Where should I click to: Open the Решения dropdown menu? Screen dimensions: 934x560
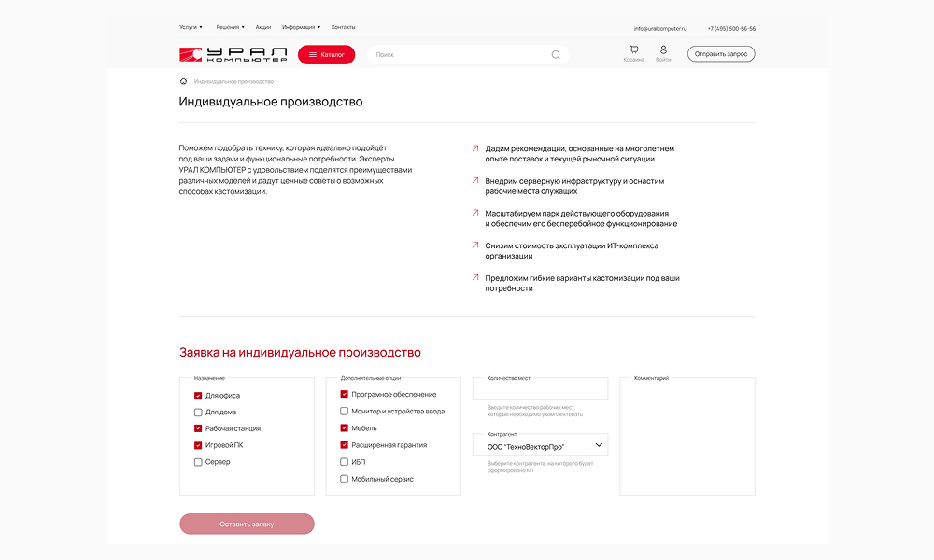pos(230,27)
